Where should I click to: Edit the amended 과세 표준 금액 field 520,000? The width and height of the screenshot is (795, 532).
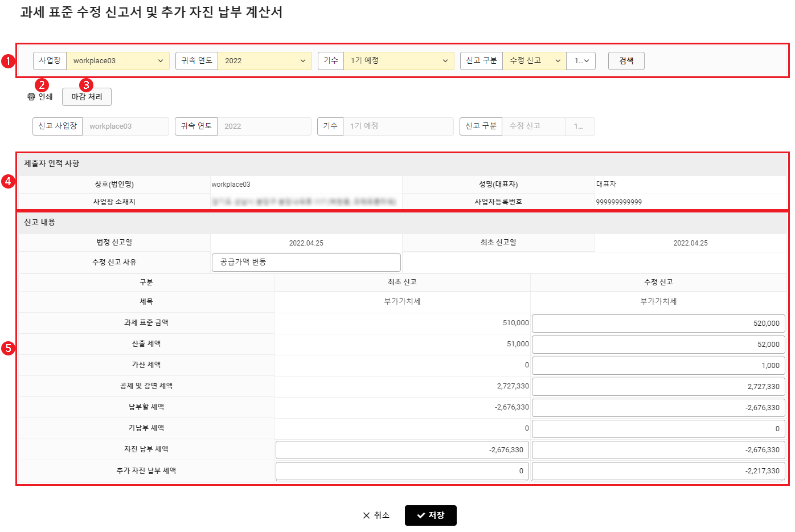[x=658, y=324]
